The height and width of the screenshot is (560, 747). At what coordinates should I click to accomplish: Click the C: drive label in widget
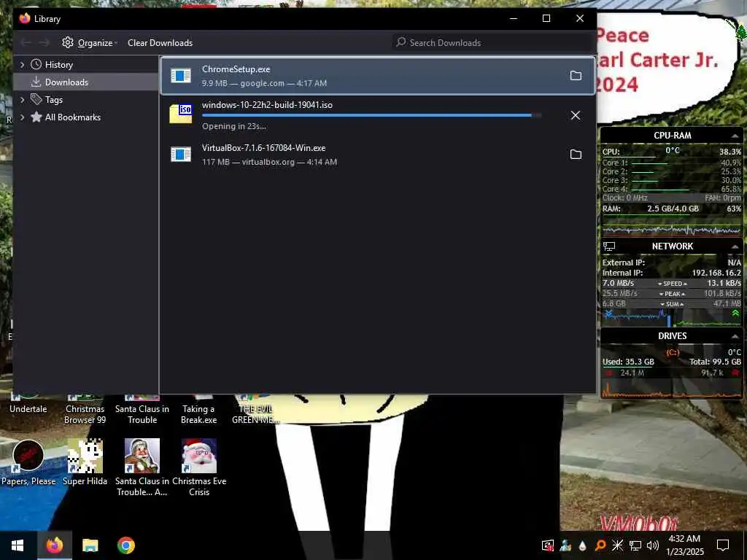tap(672, 352)
